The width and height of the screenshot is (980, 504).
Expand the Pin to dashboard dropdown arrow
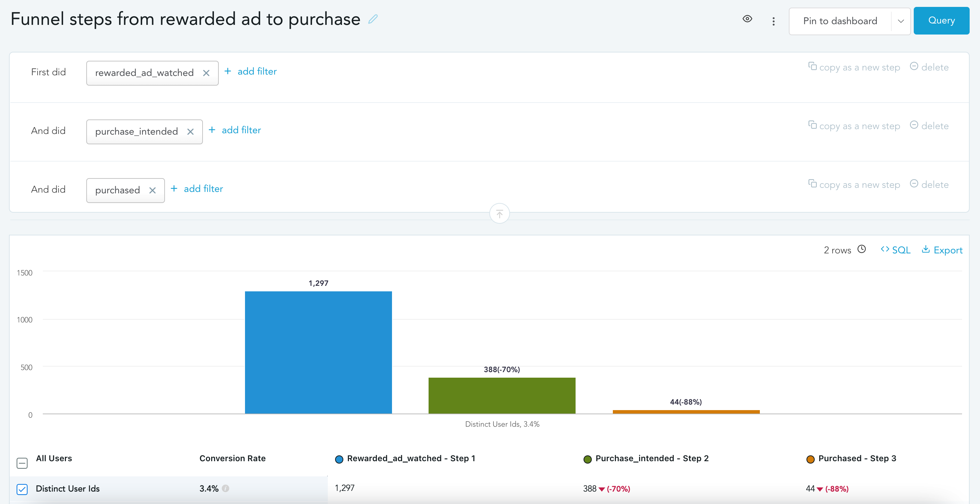coord(901,21)
